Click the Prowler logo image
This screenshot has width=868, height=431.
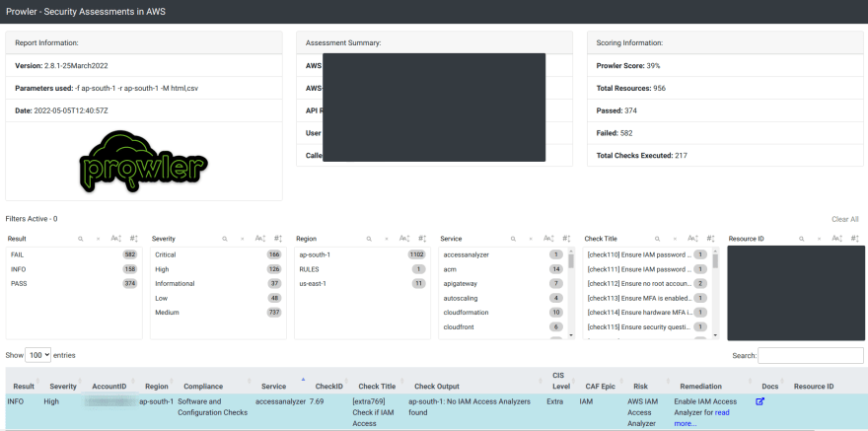144,161
